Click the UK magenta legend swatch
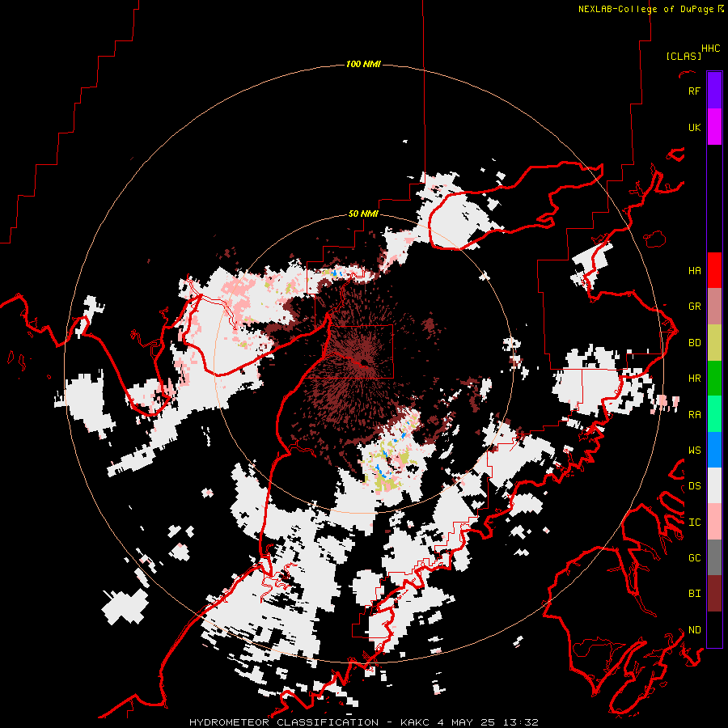Viewport: 728px width, 728px height. tap(714, 127)
